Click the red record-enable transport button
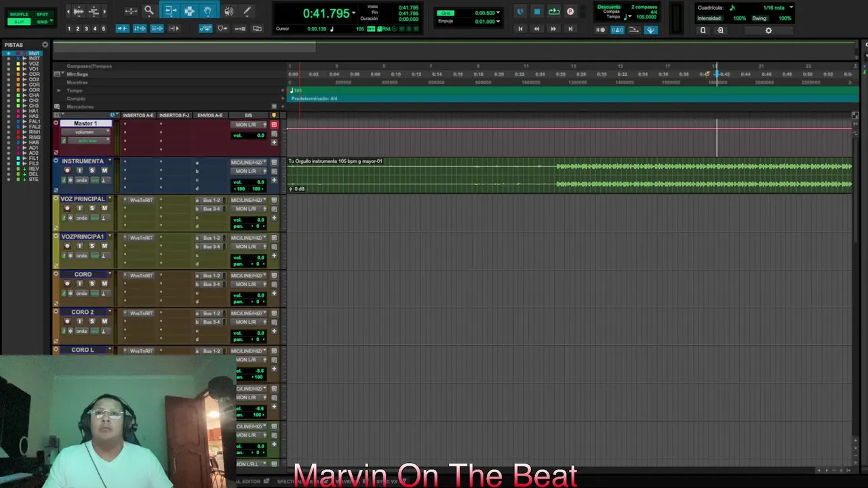The width and height of the screenshot is (868, 488). tap(570, 12)
